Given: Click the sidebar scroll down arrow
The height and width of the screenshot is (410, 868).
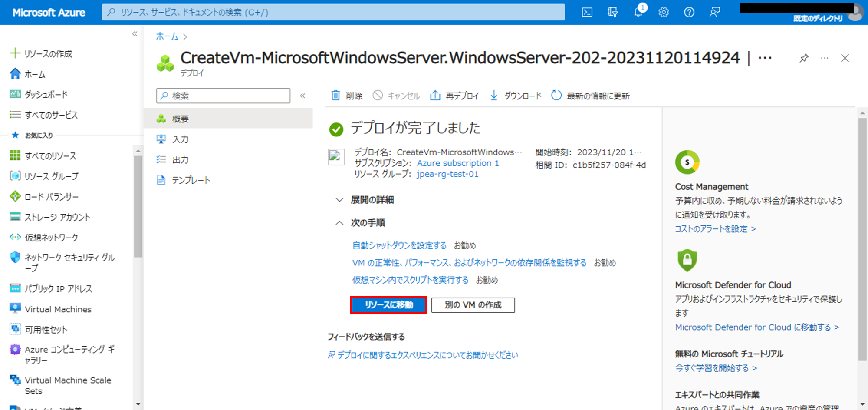Looking at the screenshot, I should click(x=138, y=404).
